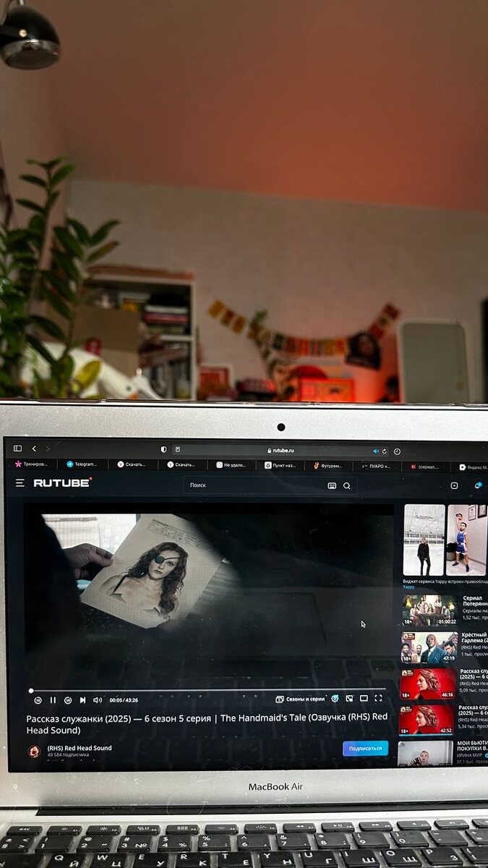Open the on-screen keyboard icon in search
Image resolution: width=488 pixels, height=868 pixels.
[332, 486]
